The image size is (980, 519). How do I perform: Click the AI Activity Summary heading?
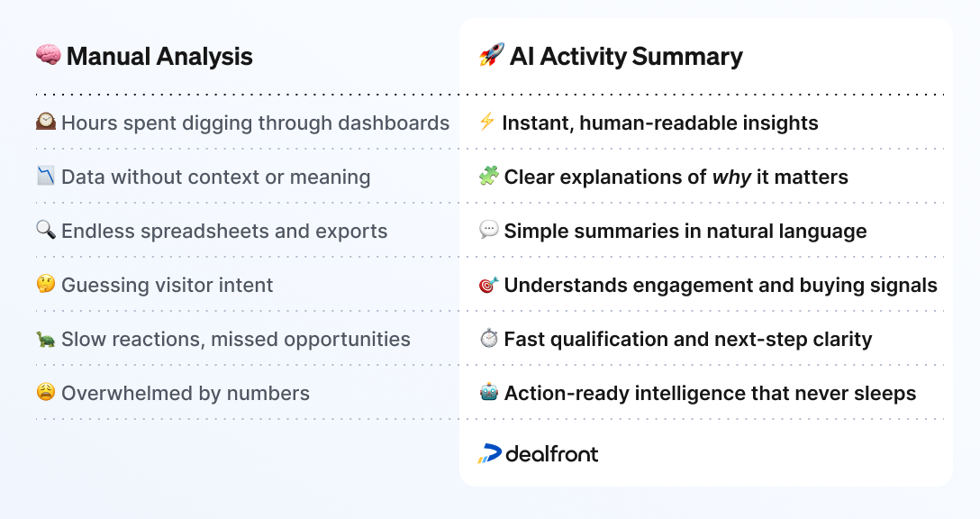click(626, 56)
